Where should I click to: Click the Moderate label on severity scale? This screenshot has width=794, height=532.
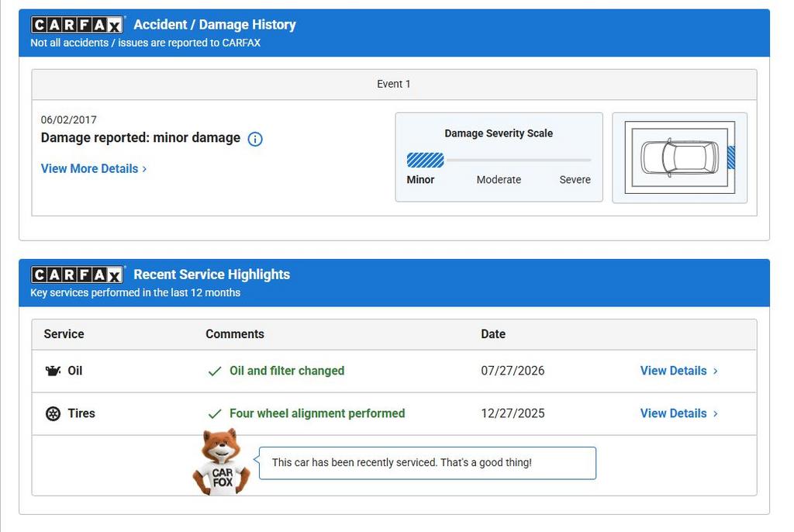pyautogui.click(x=499, y=180)
